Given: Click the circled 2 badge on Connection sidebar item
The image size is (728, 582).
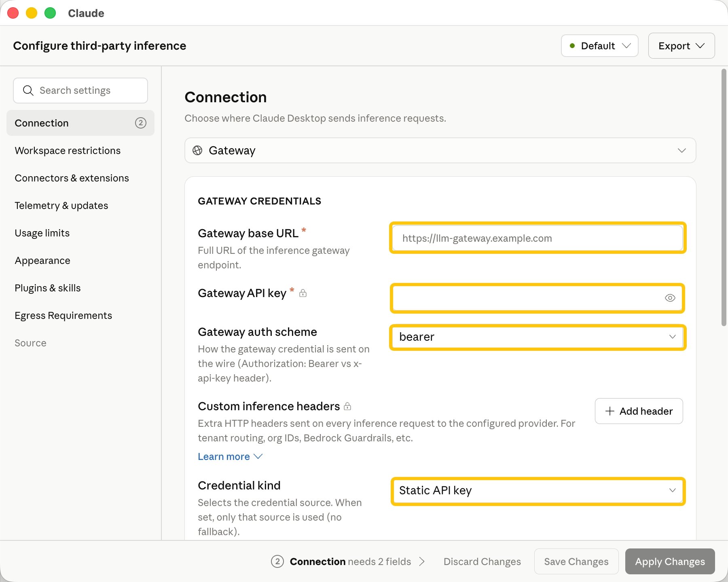Looking at the screenshot, I should pos(140,123).
